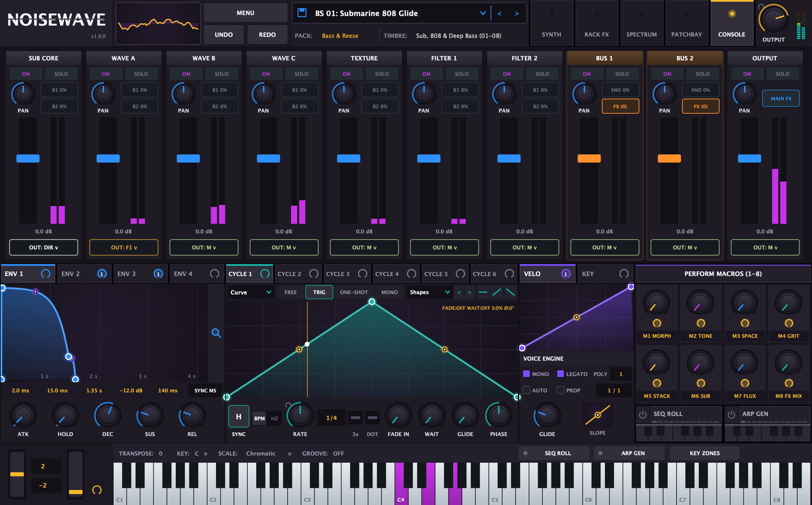
Task: Click the CYCLE 2 modulation ring icon
Action: pos(314,274)
